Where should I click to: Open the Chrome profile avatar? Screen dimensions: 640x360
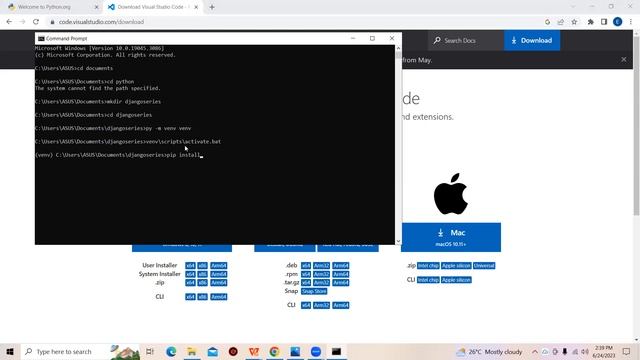point(618,22)
